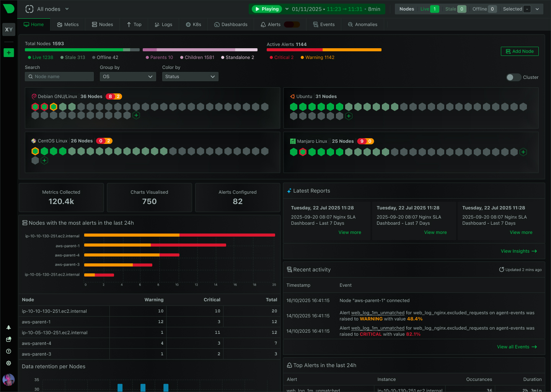Click the Node name search field
Viewport: 551px width, 392px height.
pyautogui.click(x=59, y=77)
